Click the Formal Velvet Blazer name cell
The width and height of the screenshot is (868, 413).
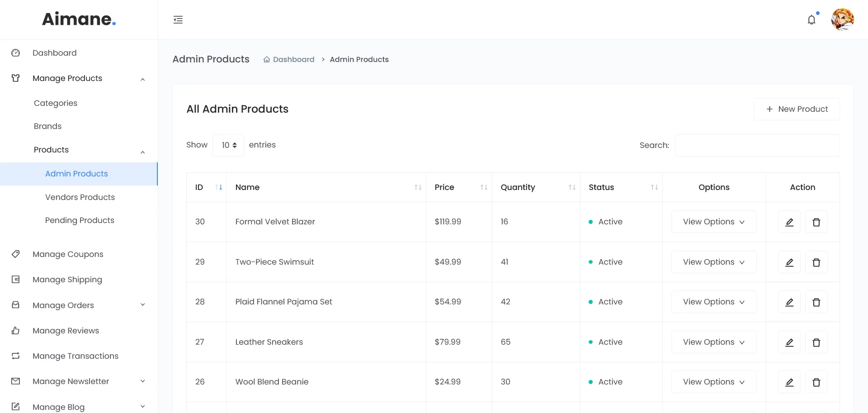(326, 222)
